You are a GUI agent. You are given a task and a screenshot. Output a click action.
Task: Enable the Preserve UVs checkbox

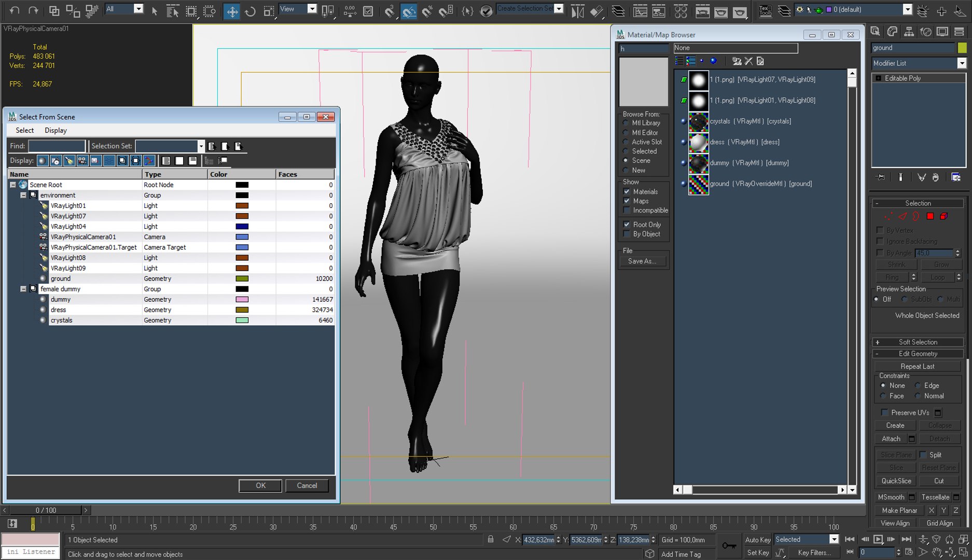(x=885, y=412)
